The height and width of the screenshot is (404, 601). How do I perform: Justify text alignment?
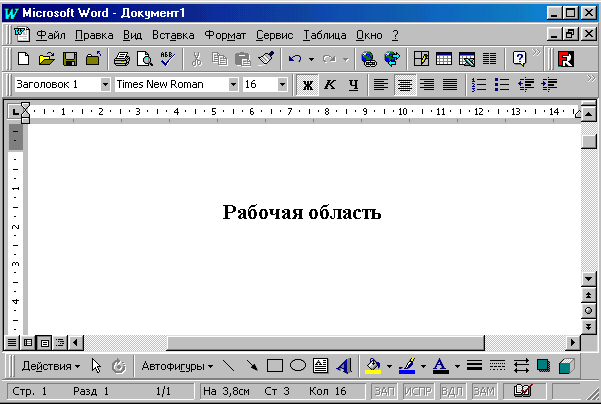coord(450,85)
